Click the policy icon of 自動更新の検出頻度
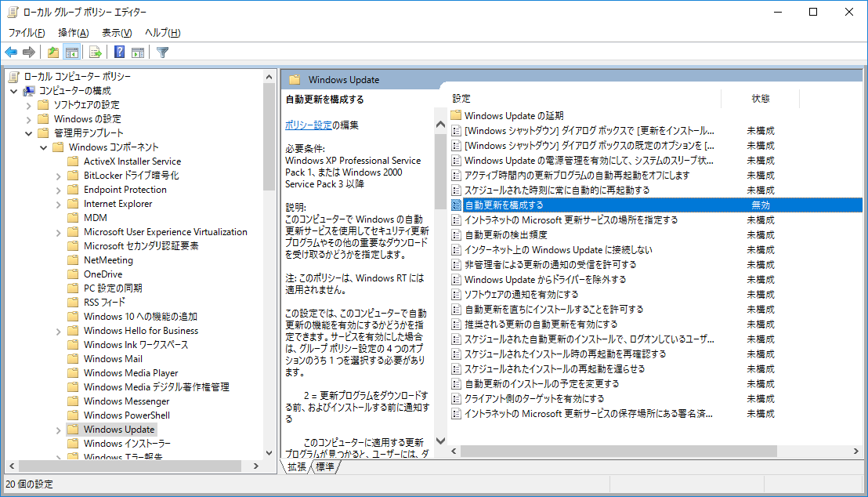 click(x=456, y=235)
